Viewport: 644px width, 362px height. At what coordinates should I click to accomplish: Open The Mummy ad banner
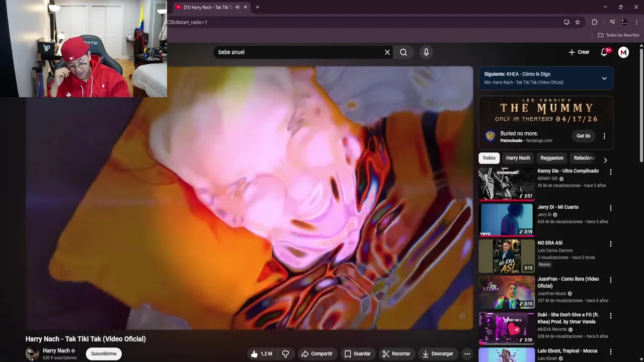546,112
